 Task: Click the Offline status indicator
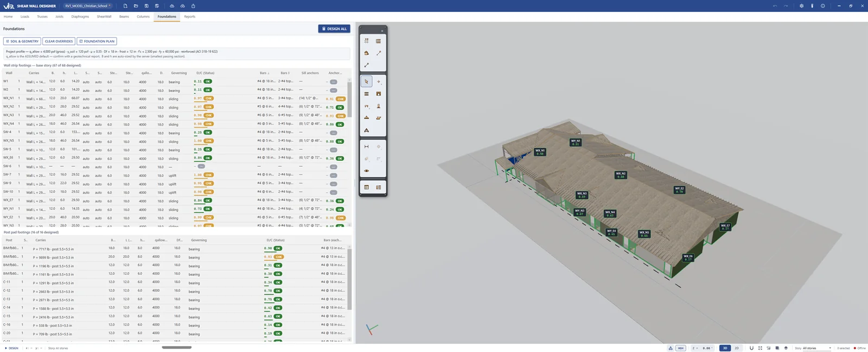[x=859, y=348]
